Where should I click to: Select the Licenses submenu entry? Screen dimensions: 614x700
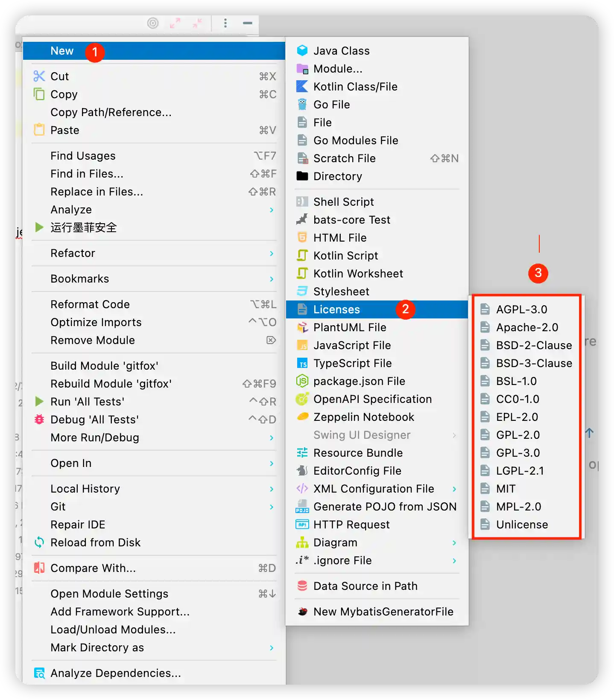377,309
